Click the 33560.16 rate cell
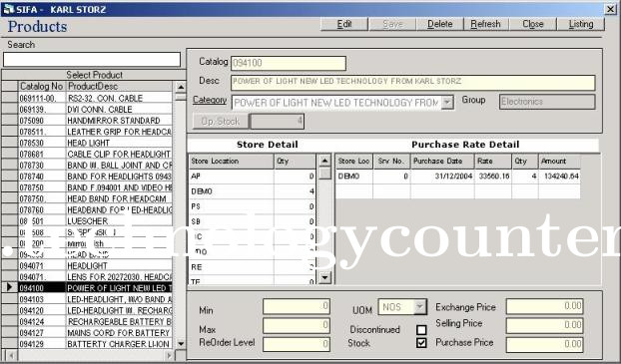 click(x=492, y=177)
